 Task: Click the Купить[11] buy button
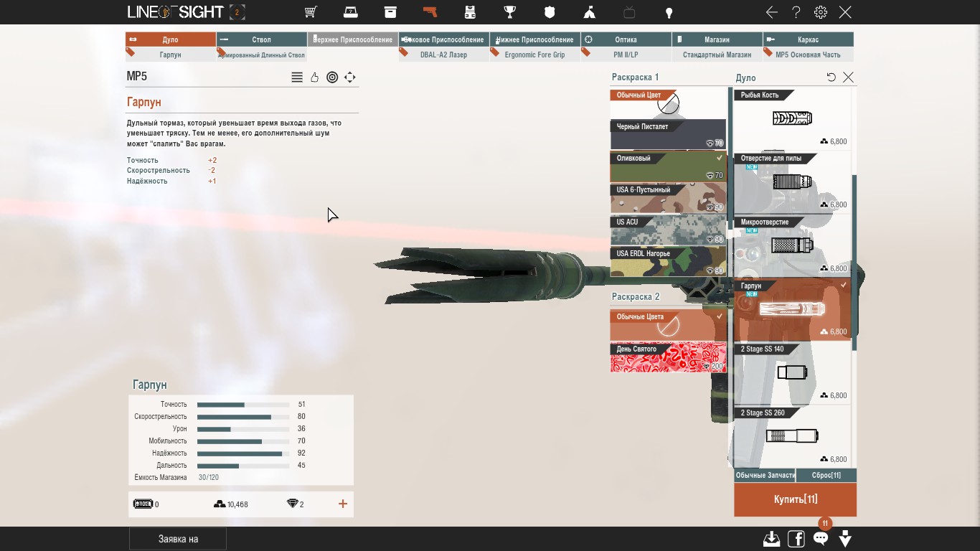(795, 499)
